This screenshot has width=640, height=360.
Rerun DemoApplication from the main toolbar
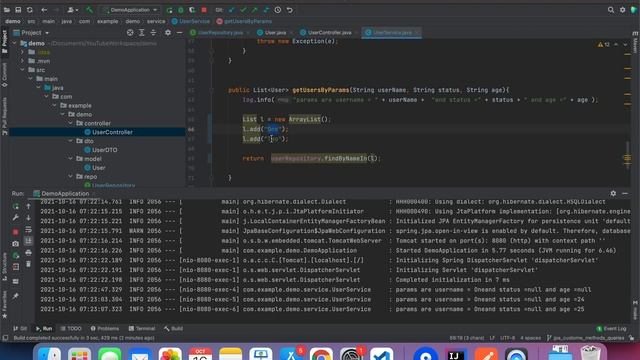click(169, 10)
